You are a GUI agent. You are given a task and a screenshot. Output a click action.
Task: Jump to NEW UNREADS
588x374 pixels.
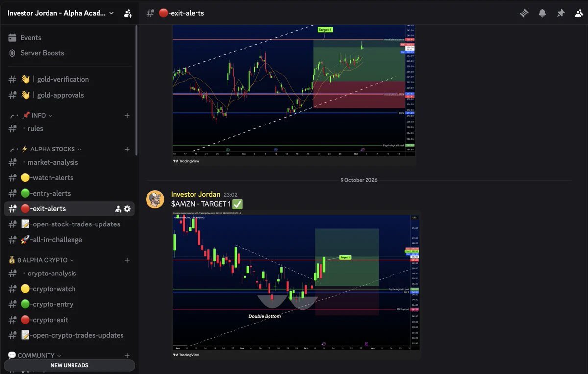click(69, 365)
